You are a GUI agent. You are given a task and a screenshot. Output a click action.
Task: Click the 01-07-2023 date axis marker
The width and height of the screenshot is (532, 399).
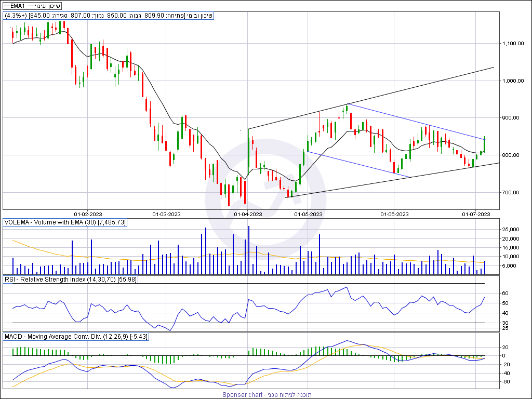click(x=476, y=214)
